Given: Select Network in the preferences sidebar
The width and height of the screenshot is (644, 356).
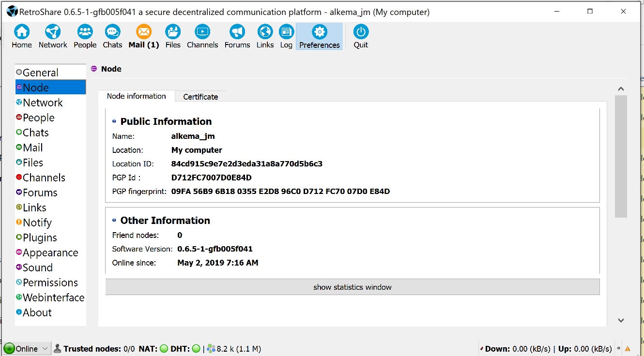Looking at the screenshot, I should pos(50,103).
